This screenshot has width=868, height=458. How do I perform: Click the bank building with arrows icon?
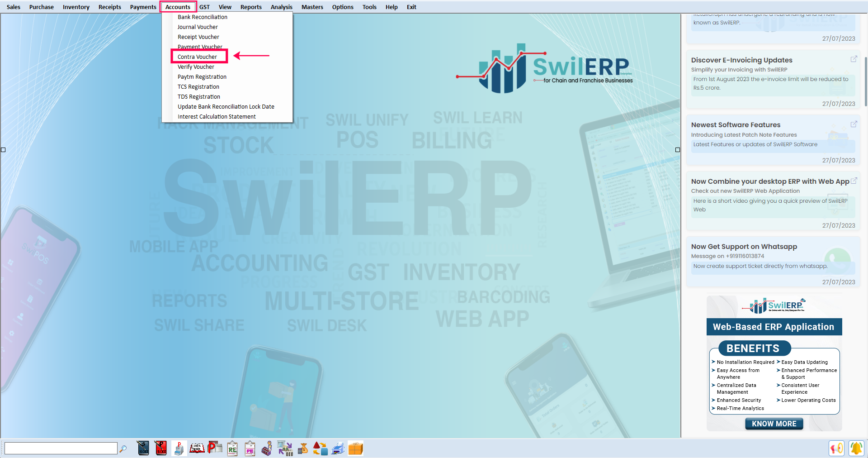click(x=285, y=448)
